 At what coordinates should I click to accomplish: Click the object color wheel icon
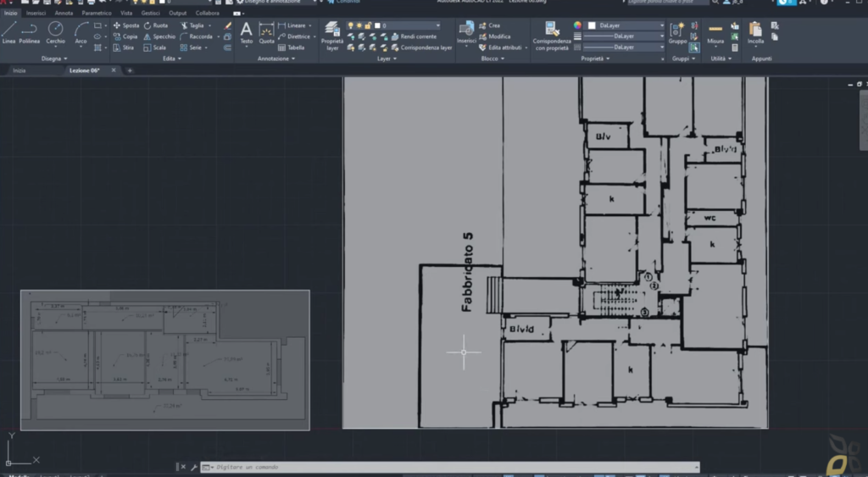tap(577, 25)
